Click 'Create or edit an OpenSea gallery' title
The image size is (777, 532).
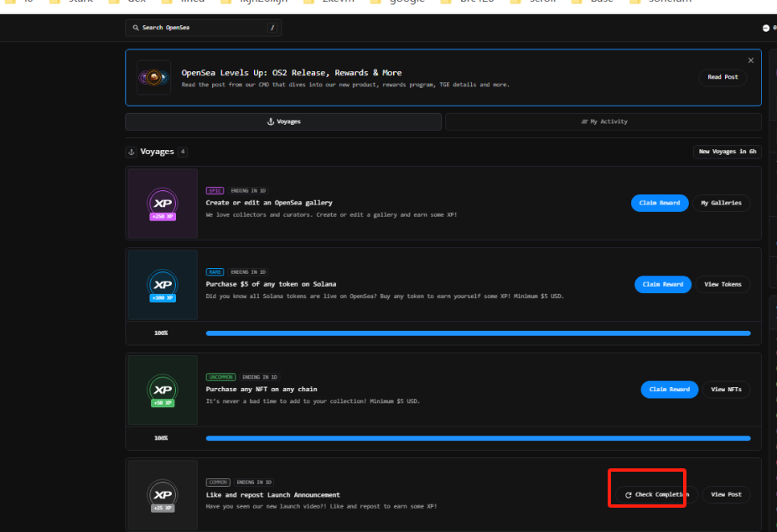(269, 203)
